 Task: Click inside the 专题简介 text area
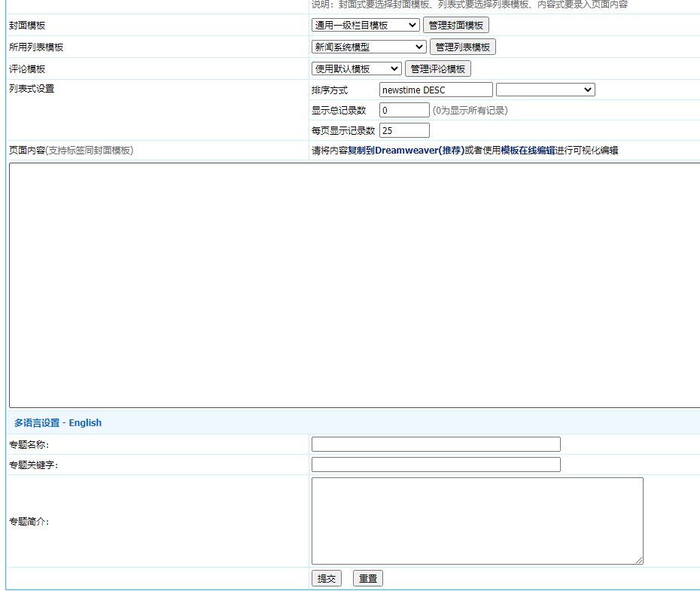click(476, 519)
